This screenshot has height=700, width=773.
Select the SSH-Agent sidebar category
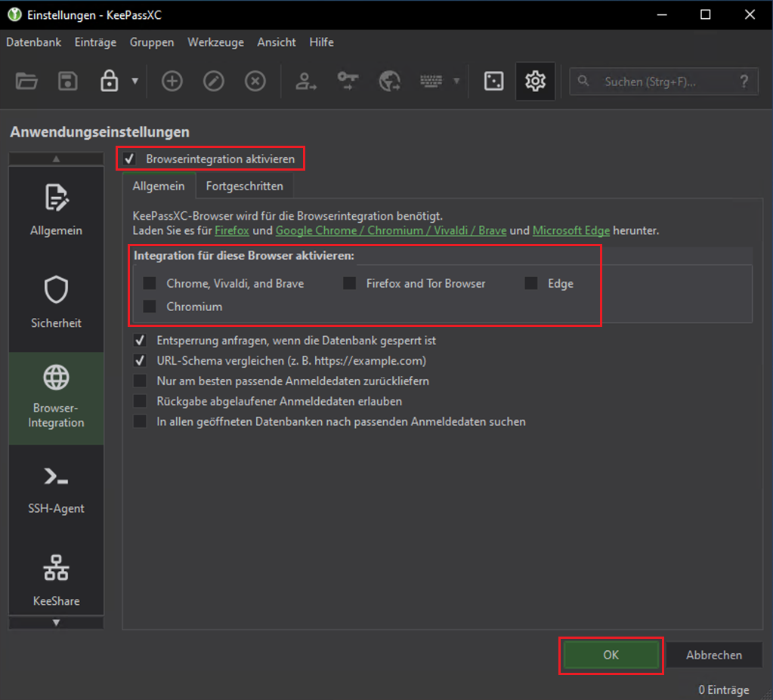[56, 491]
